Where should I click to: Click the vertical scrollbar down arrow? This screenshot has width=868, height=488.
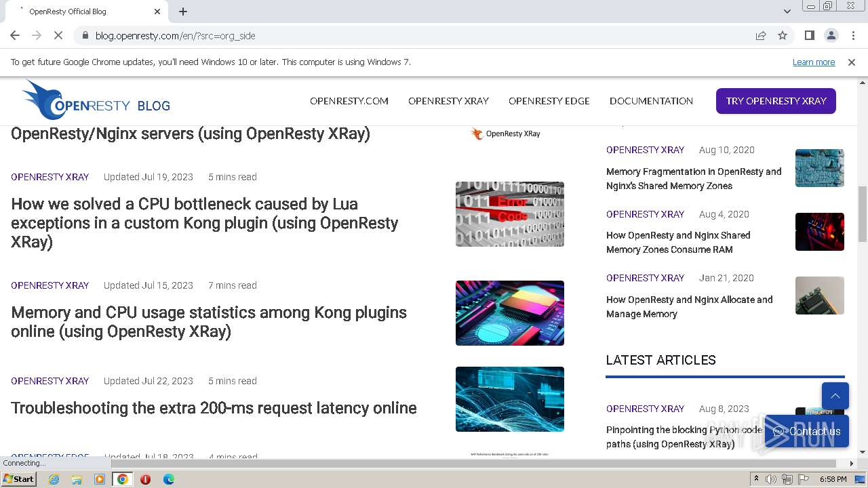coord(863,452)
